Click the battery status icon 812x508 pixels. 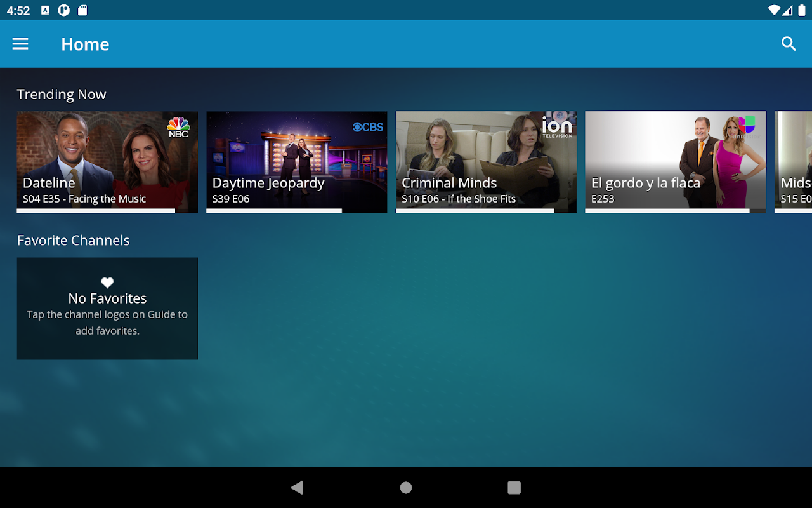pyautogui.click(x=801, y=10)
